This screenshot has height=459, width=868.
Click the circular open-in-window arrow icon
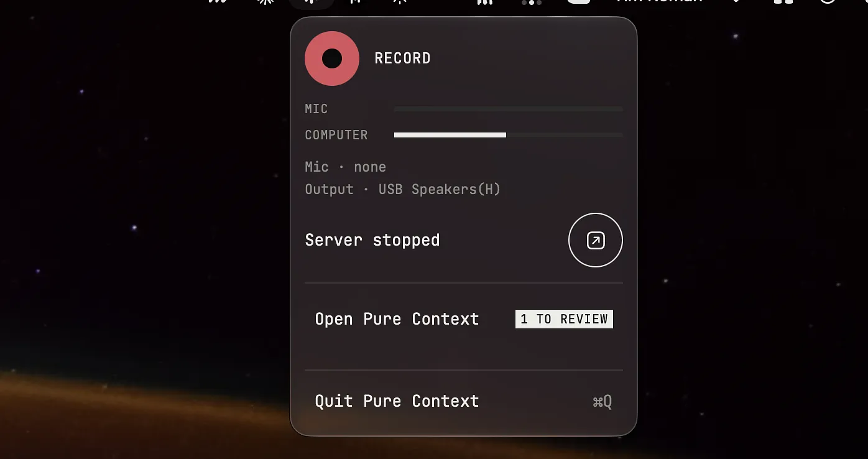tap(596, 240)
